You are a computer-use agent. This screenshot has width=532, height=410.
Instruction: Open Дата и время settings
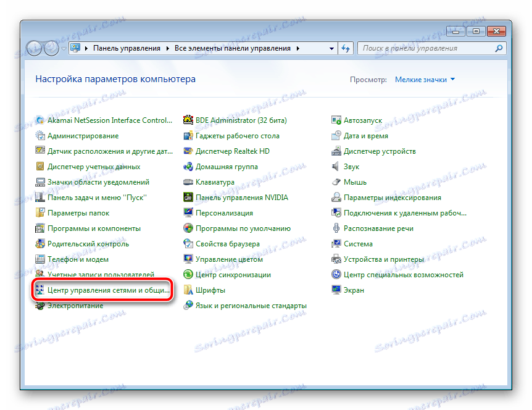tap(364, 135)
